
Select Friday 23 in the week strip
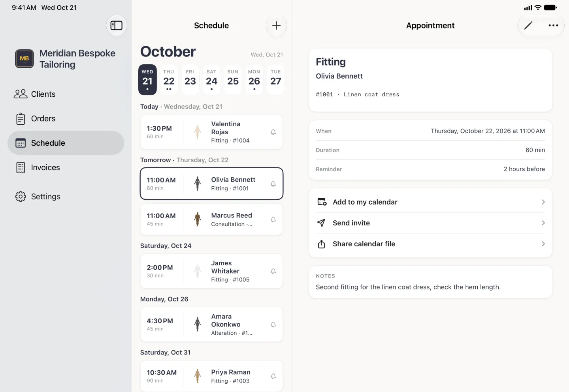[x=190, y=80]
